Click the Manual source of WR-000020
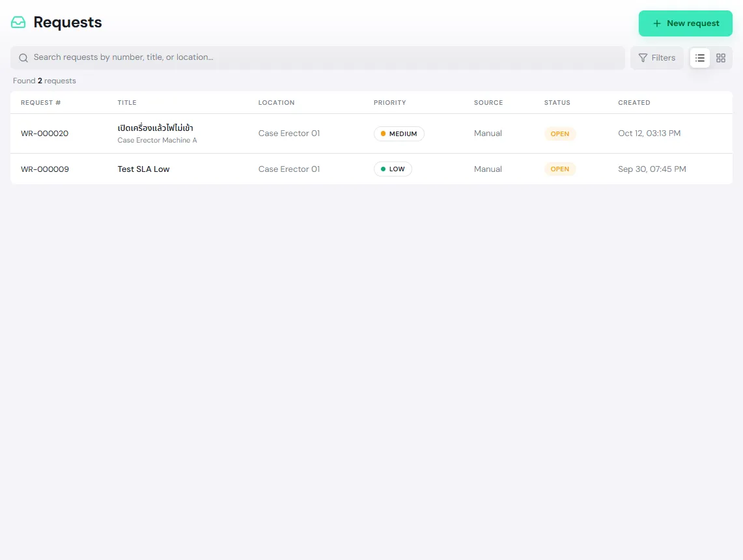This screenshot has height=560, width=743. click(x=488, y=133)
